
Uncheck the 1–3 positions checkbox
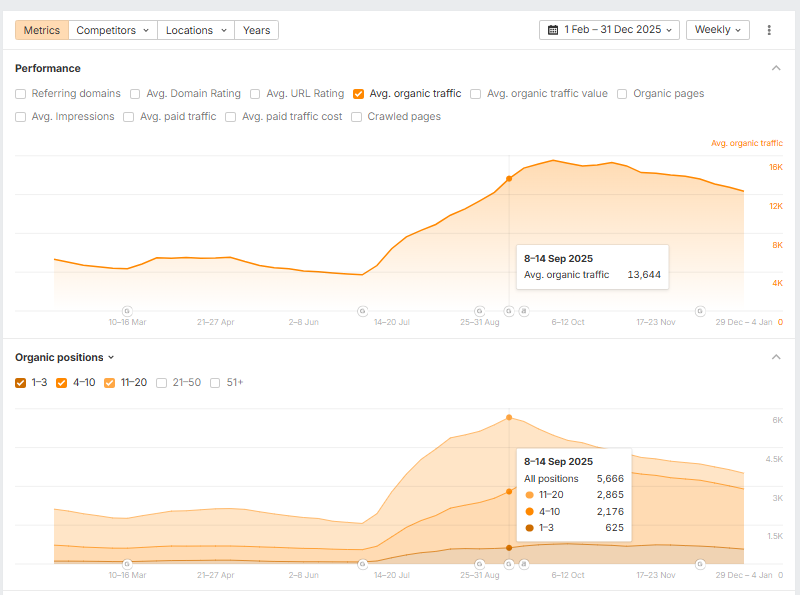click(x=20, y=383)
